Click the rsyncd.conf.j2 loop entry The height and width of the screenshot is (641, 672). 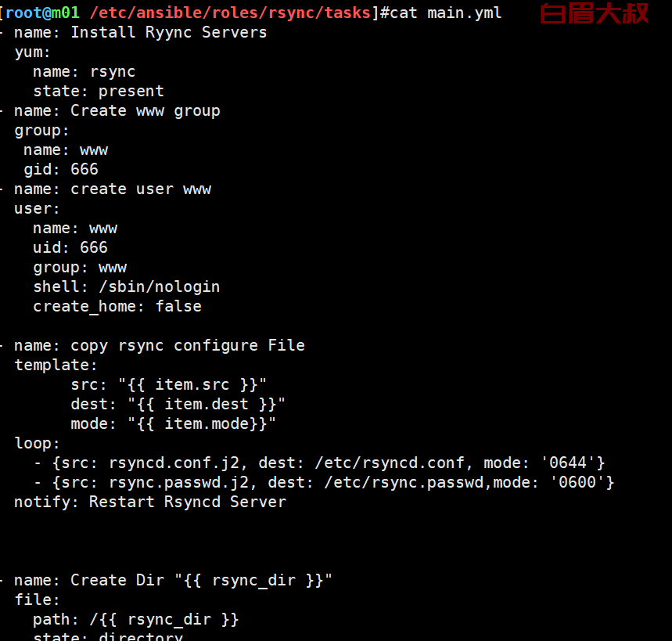(319, 463)
